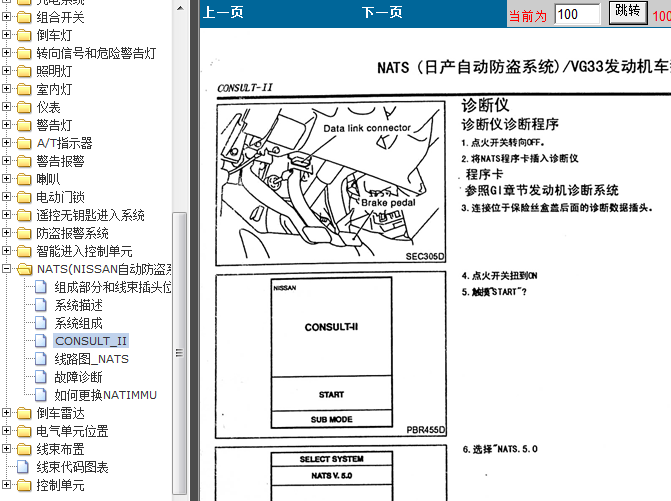The image size is (671, 501).
Task: Click the 电气单元位置 folder icon
Action: pyautogui.click(x=24, y=431)
